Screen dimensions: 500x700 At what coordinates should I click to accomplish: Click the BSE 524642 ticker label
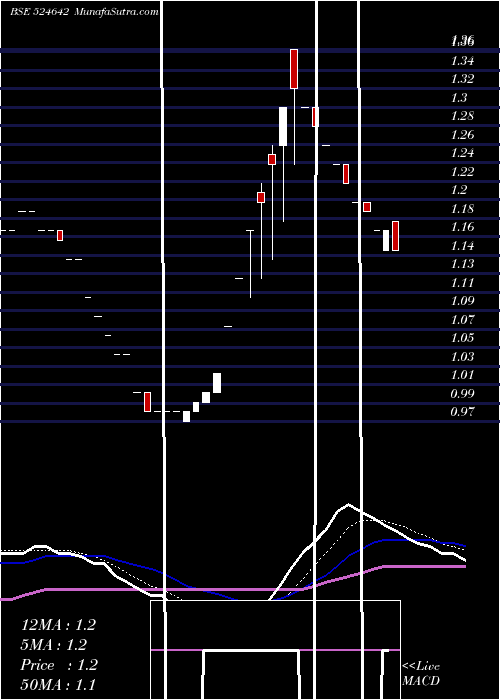[x=39, y=12]
